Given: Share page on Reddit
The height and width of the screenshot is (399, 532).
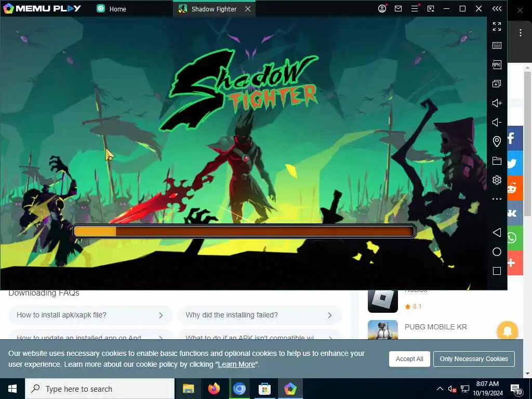Looking at the screenshot, I should coord(515,188).
